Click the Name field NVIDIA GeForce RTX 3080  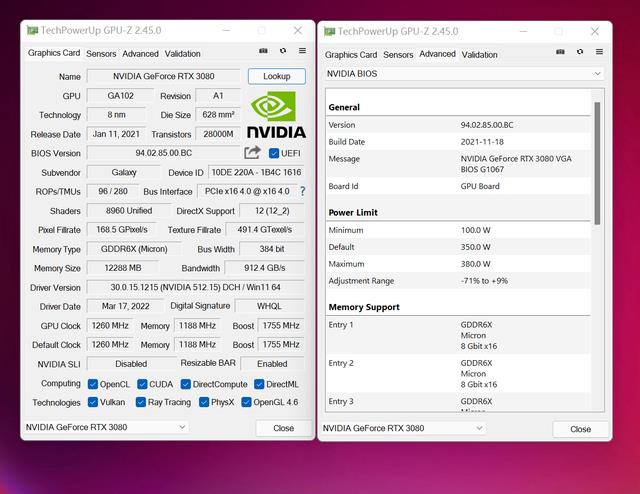click(163, 76)
